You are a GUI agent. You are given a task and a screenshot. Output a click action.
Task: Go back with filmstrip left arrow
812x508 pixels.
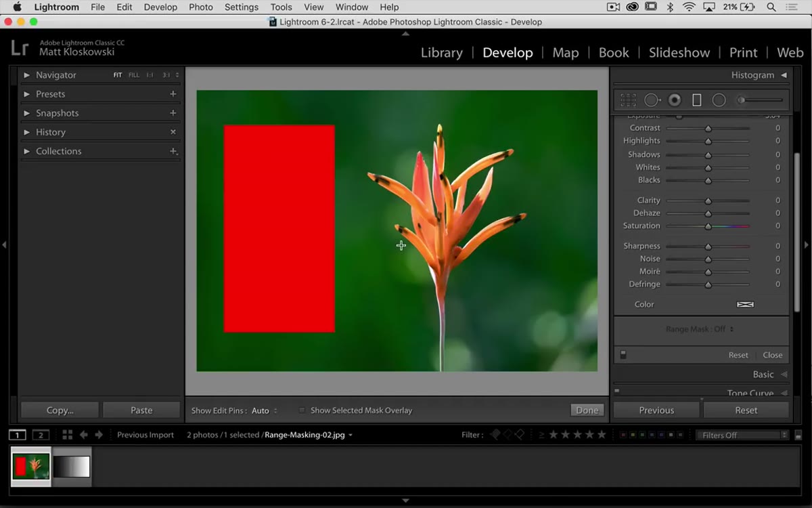(x=84, y=435)
